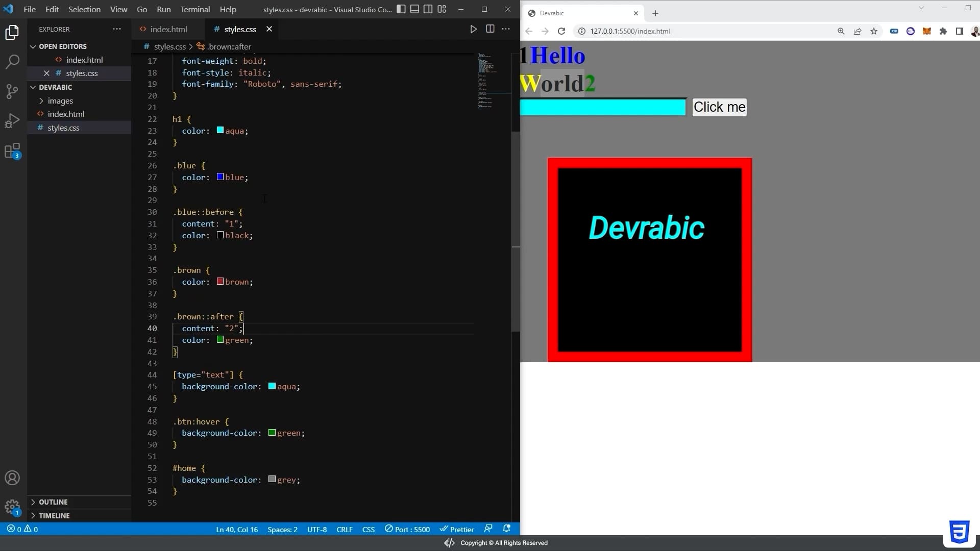This screenshot has height=551, width=980.
Task: Open the Edit menu
Action: 52,9
